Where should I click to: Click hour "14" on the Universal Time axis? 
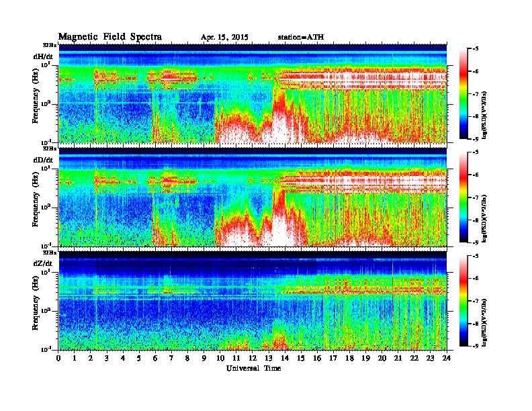click(285, 359)
